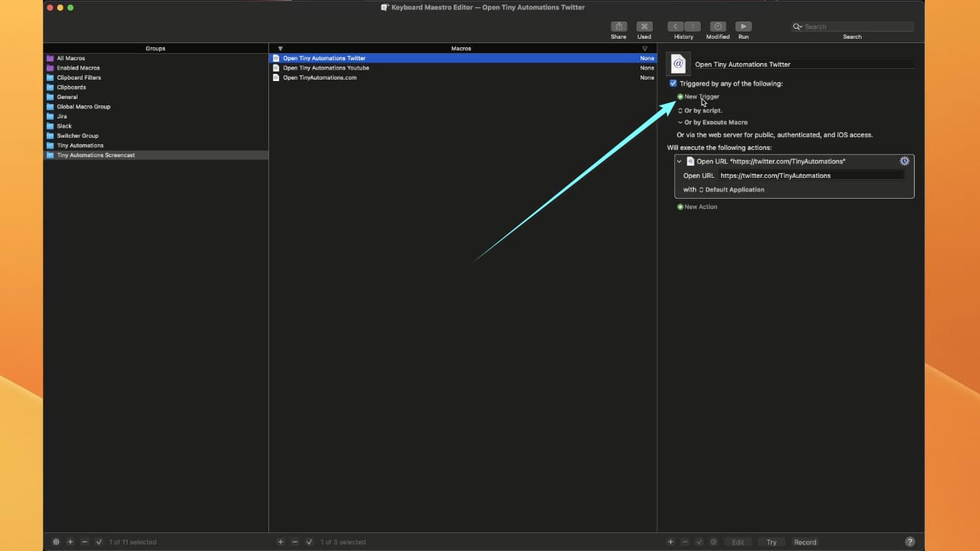Remove selected group with minus button
The height and width of the screenshot is (551, 980).
pos(85,542)
